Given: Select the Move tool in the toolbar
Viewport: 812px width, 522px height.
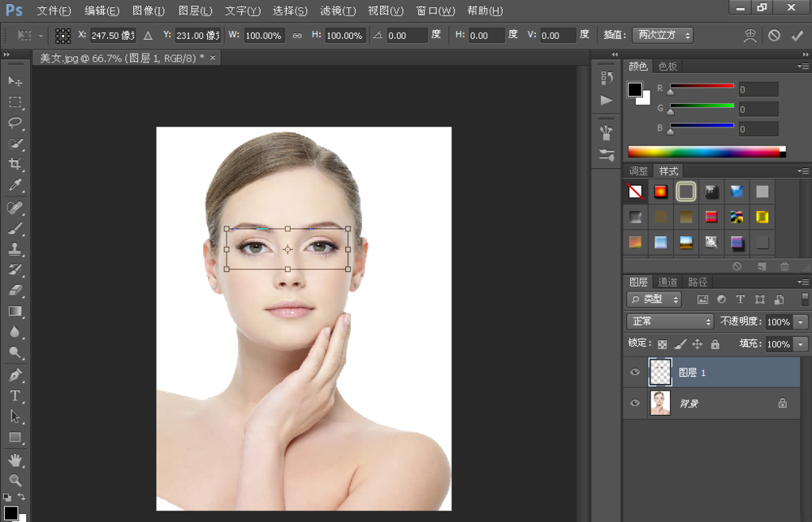Looking at the screenshot, I should 12,81.
